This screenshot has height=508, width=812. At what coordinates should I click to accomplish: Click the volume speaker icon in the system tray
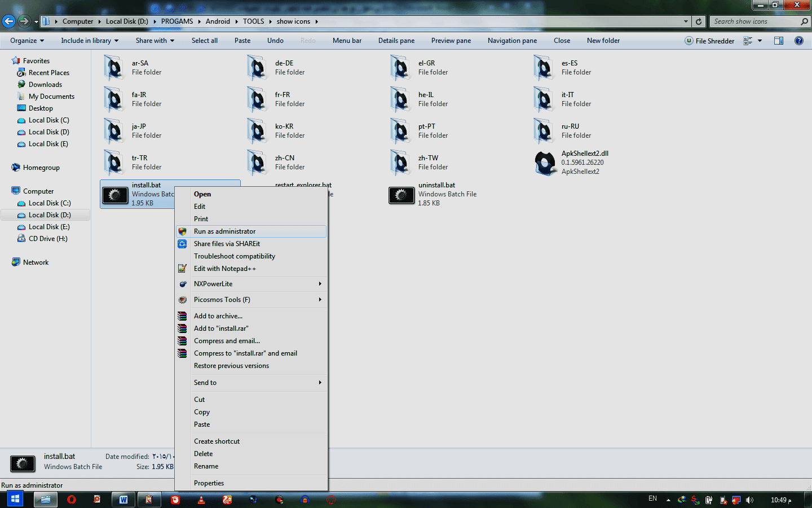749,500
